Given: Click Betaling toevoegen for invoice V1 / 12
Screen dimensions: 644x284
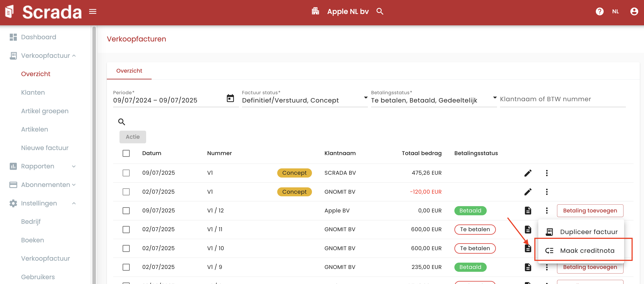Looking at the screenshot, I should coord(590,211).
